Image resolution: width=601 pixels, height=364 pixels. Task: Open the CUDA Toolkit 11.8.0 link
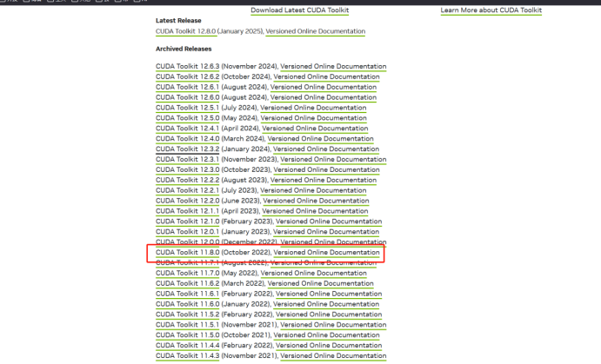pos(187,252)
